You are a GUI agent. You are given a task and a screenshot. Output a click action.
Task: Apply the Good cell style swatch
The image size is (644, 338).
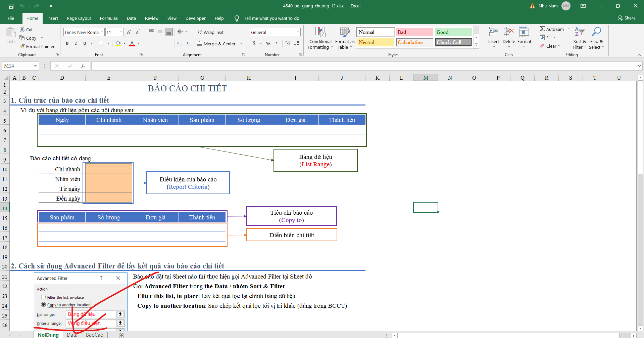coord(453,32)
